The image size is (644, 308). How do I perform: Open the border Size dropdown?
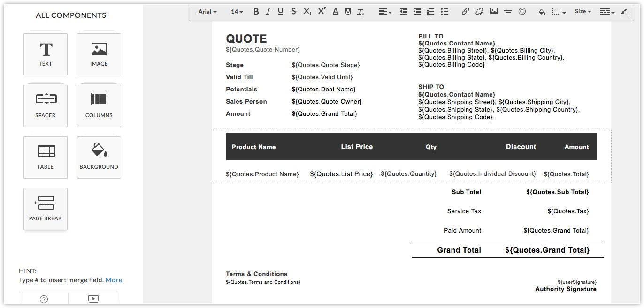(x=583, y=12)
